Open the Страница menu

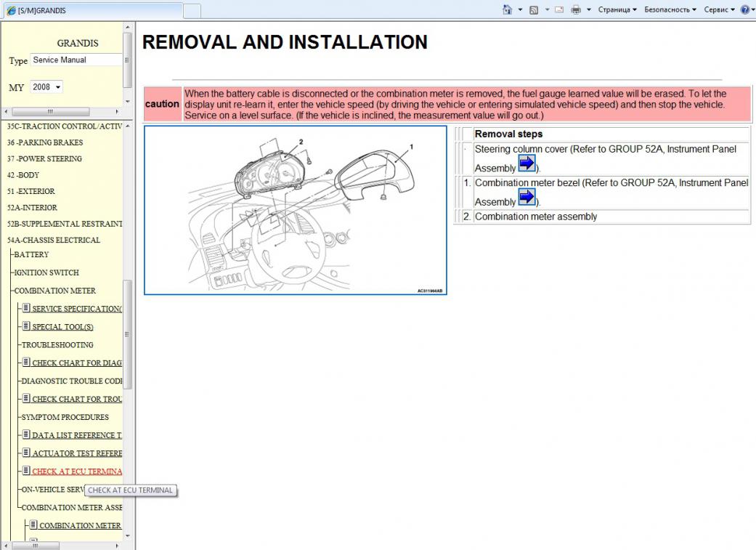617,9
